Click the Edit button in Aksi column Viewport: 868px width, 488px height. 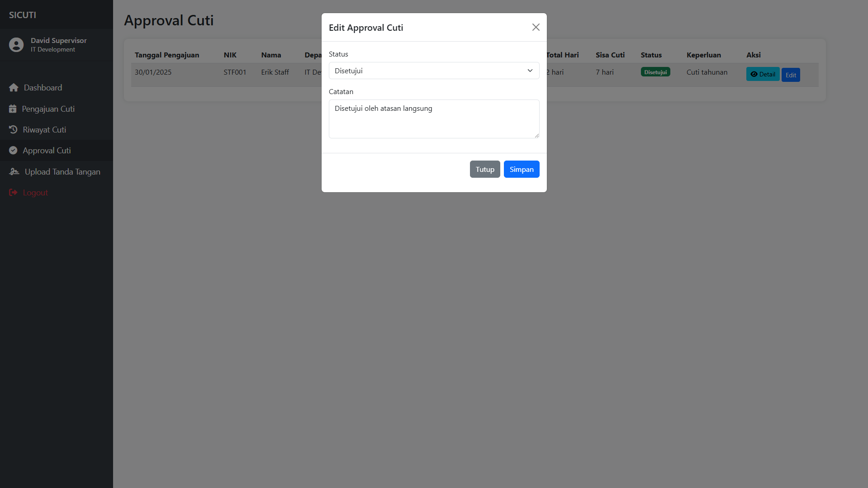(x=791, y=75)
